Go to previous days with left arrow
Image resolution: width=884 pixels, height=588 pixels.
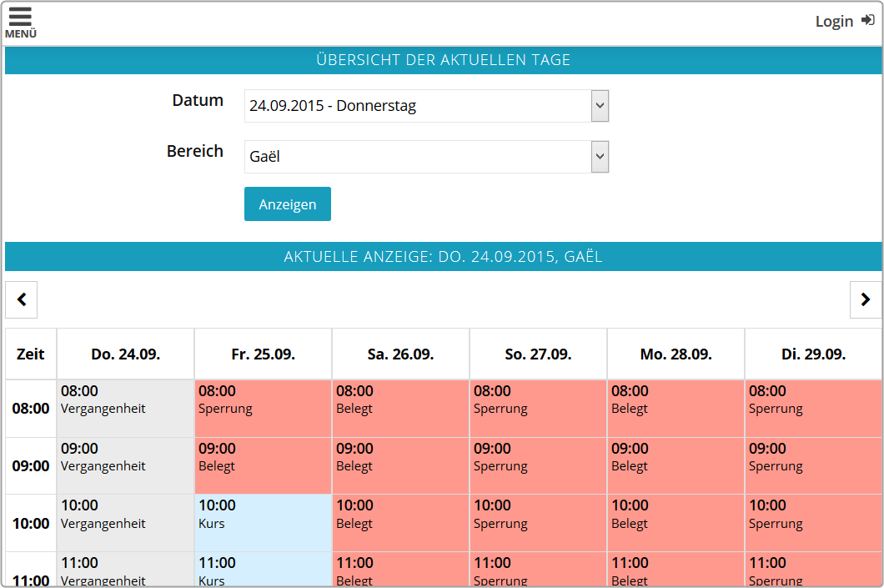pos(22,299)
